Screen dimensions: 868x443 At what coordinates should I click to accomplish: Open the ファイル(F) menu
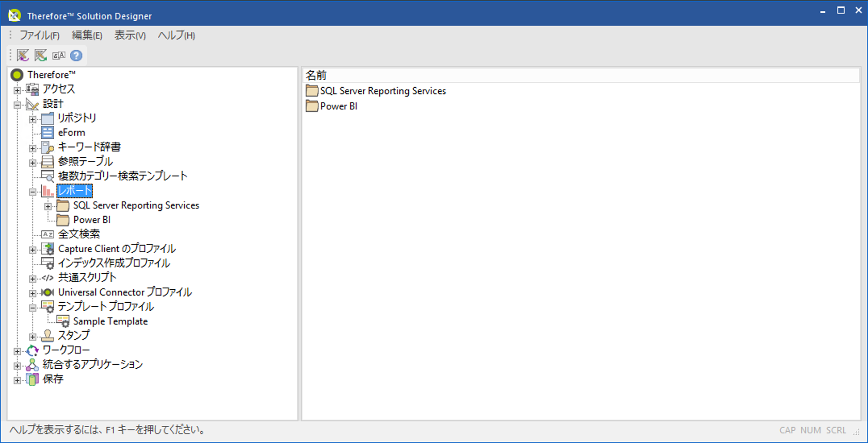coord(39,36)
